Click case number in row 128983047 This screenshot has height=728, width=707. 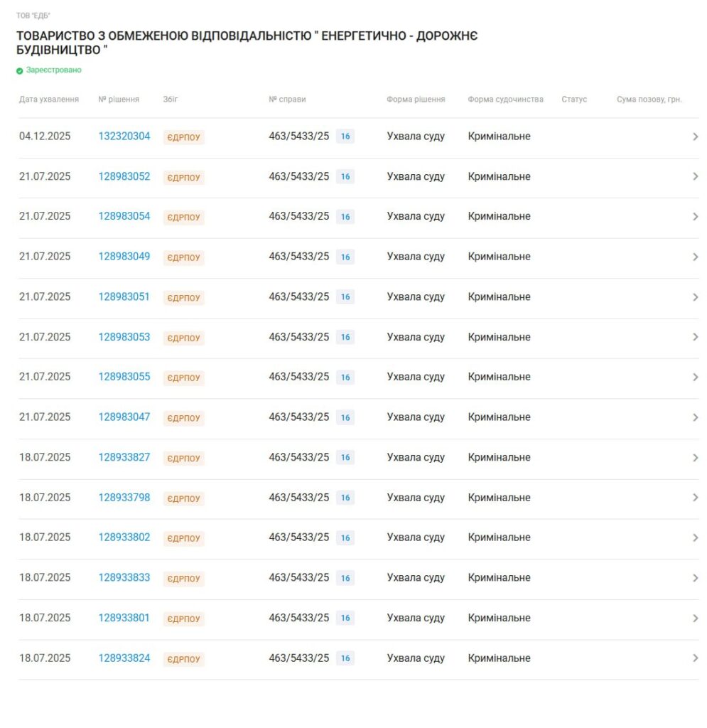click(298, 417)
